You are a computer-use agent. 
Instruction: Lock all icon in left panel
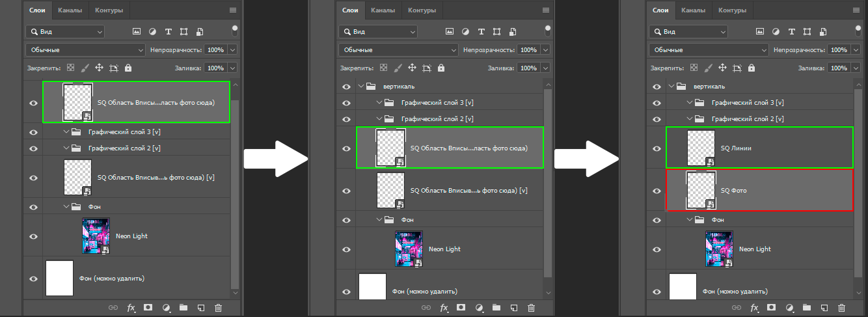[128, 68]
